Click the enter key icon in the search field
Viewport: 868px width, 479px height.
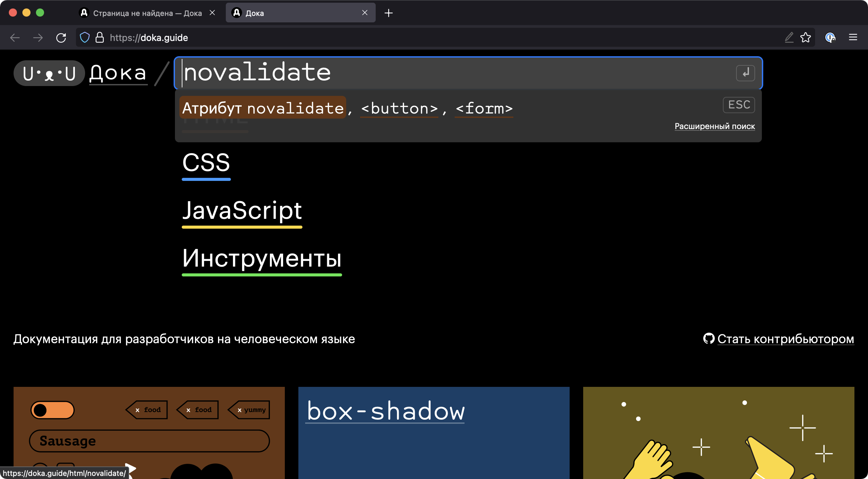745,72
